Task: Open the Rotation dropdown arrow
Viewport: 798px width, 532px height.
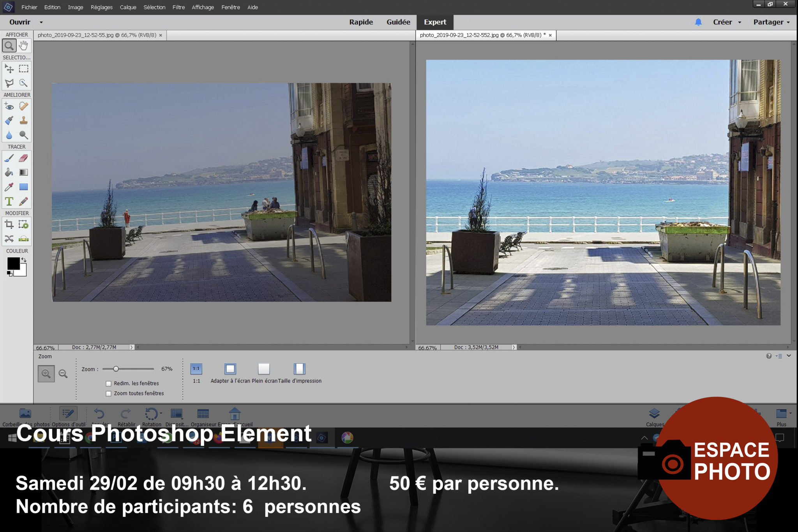Action: pos(161,413)
